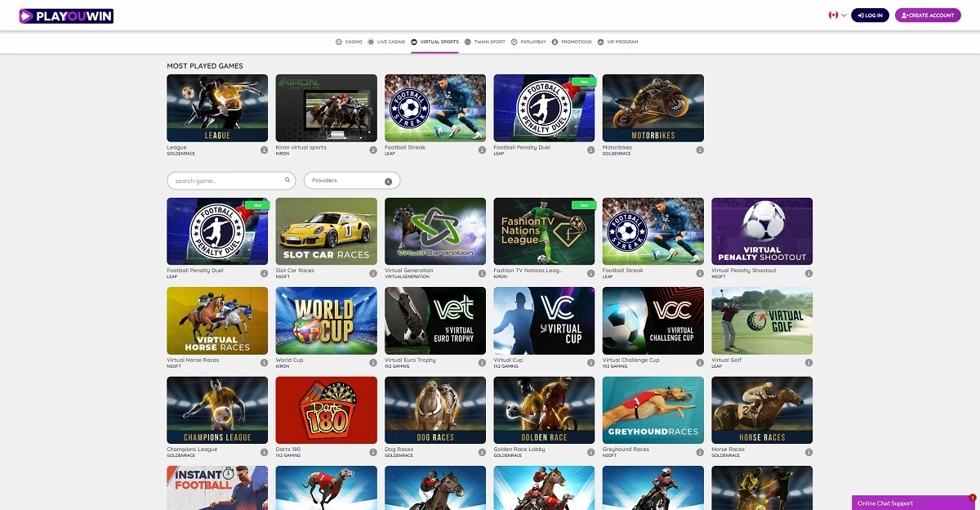
Task: Open League game thumbnail in Most Played
Action: (x=217, y=109)
